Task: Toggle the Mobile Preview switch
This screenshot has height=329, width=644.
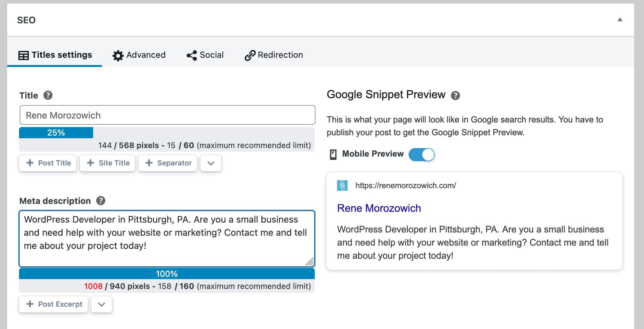Action: (x=421, y=154)
